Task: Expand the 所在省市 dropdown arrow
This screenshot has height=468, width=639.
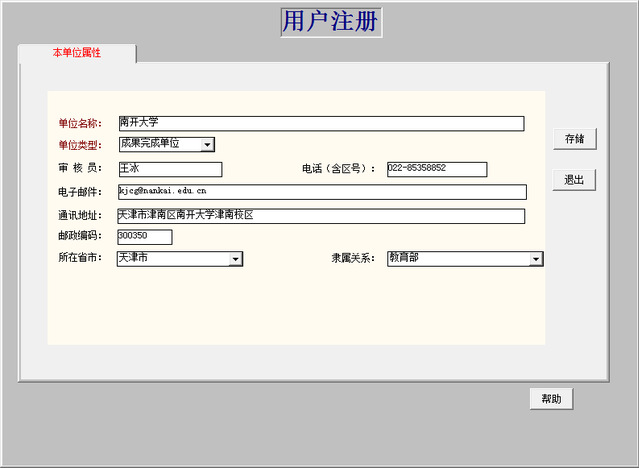Action: tap(235, 259)
